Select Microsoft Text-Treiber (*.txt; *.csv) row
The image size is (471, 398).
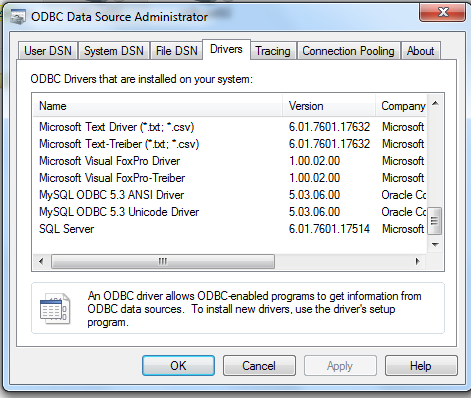pos(230,144)
